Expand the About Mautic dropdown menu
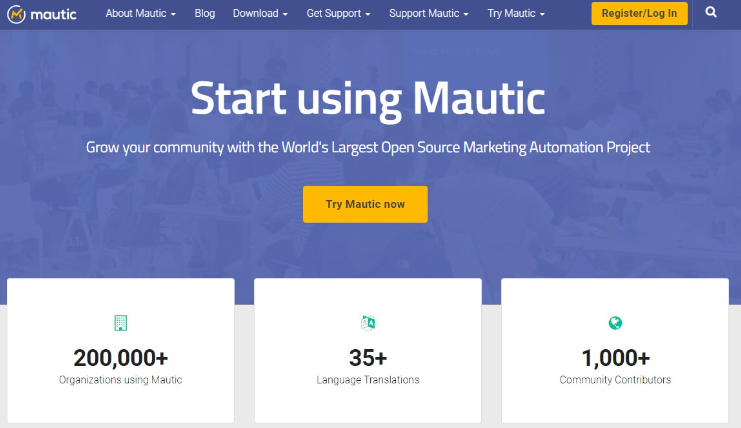The image size is (741, 428). click(x=140, y=14)
